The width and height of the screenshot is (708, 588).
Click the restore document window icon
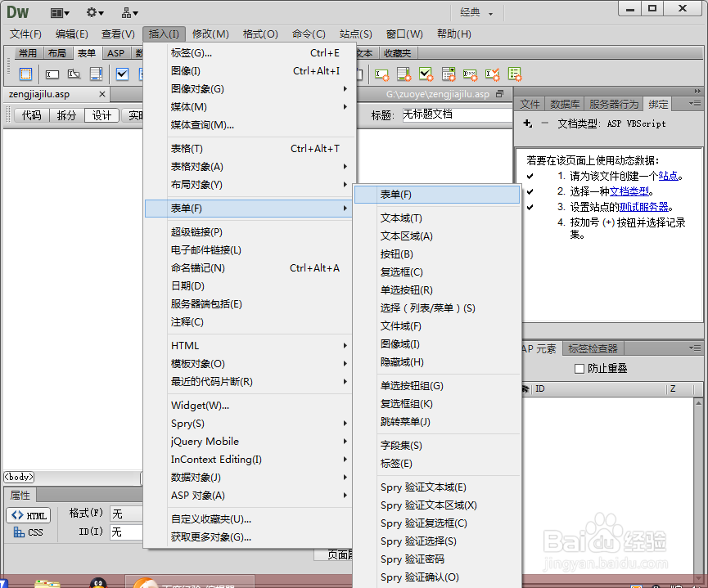click(499, 94)
